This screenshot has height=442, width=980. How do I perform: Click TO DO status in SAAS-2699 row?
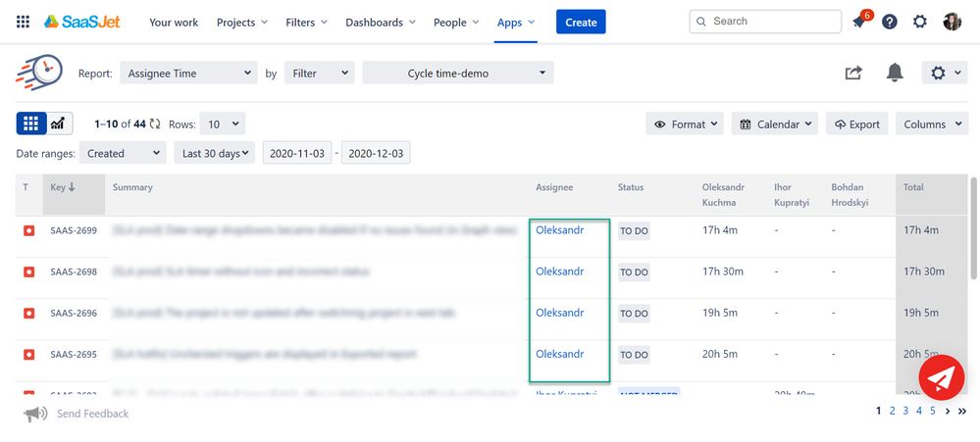[x=634, y=231]
